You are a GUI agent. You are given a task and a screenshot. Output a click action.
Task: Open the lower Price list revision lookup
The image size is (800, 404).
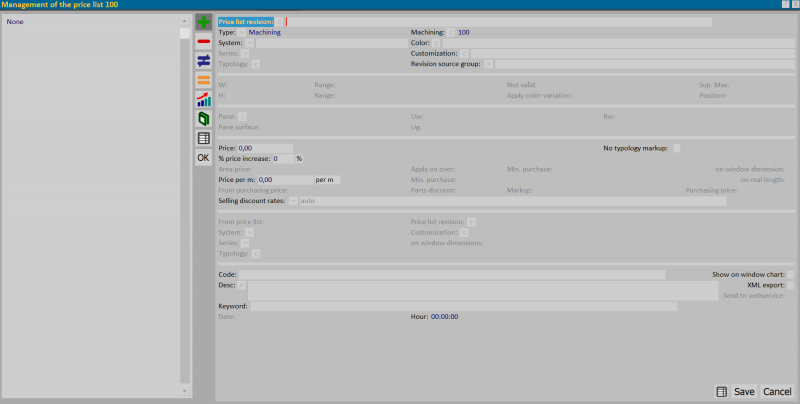click(x=471, y=222)
